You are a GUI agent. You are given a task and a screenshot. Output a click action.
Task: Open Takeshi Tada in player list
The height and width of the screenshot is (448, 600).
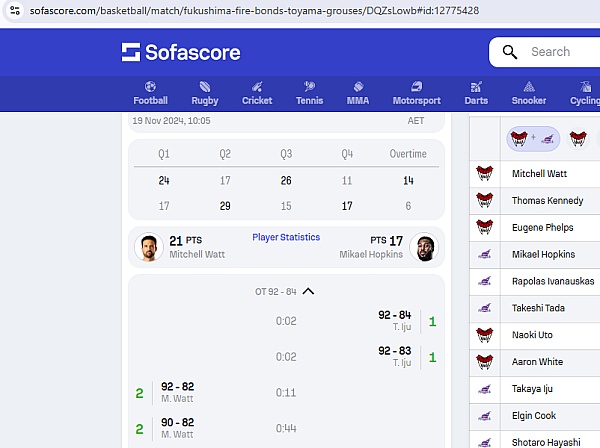pos(538,308)
